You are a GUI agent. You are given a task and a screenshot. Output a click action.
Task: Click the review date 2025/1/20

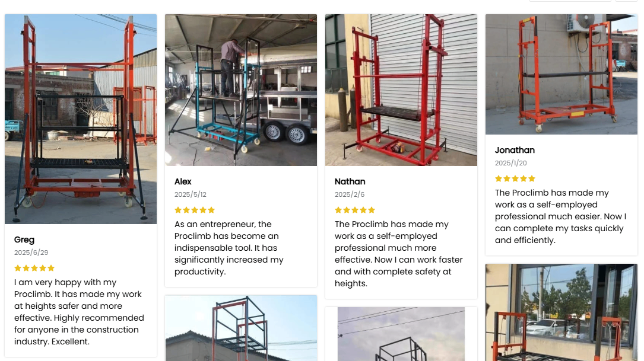coord(511,163)
